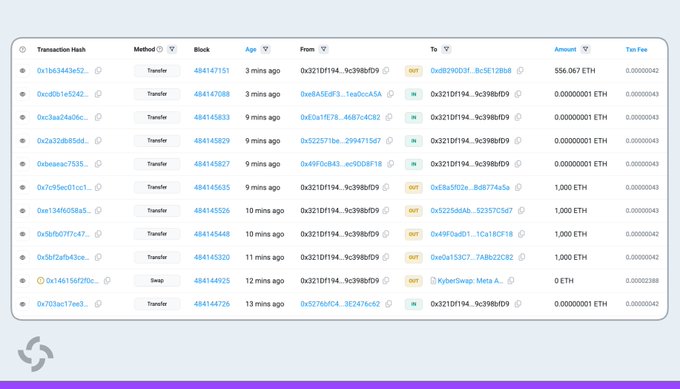The height and width of the screenshot is (389, 680).
Task: Open transaction 0x1b63443e52 details
Action: tap(62, 71)
